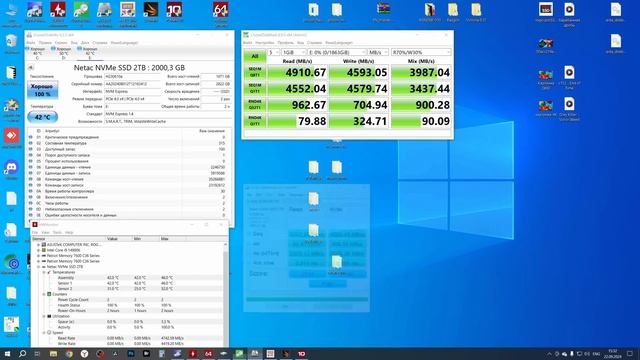Click write result 324.71

(359, 121)
